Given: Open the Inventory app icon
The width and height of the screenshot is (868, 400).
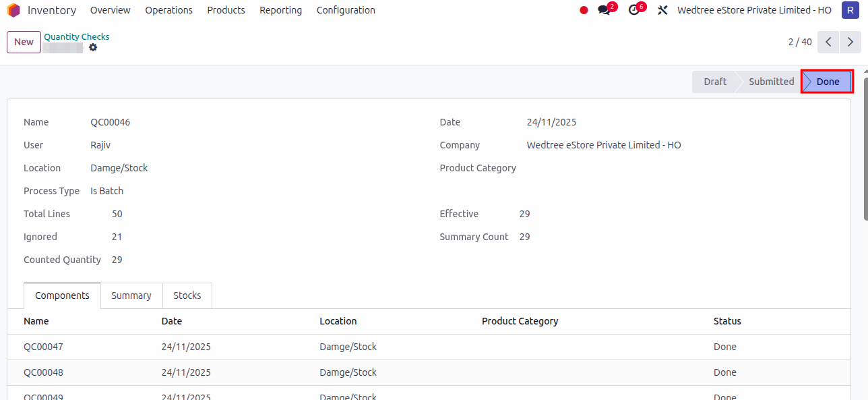Looking at the screenshot, I should [13, 10].
